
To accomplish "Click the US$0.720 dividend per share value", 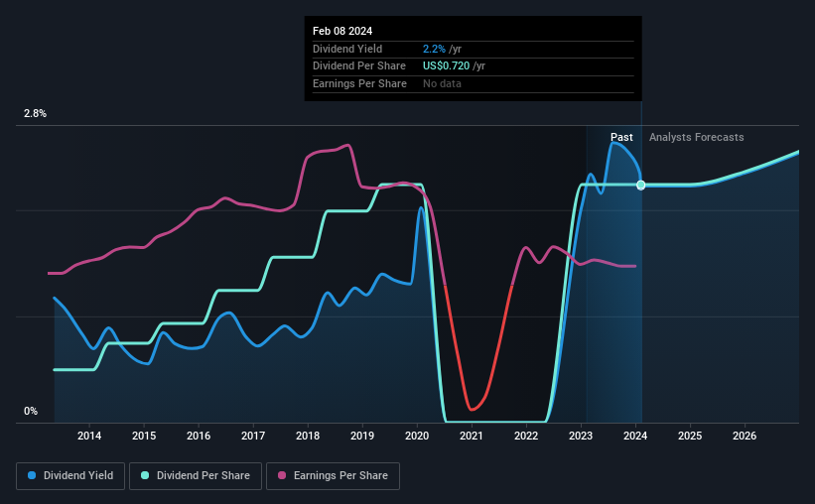I will pyautogui.click(x=451, y=66).
